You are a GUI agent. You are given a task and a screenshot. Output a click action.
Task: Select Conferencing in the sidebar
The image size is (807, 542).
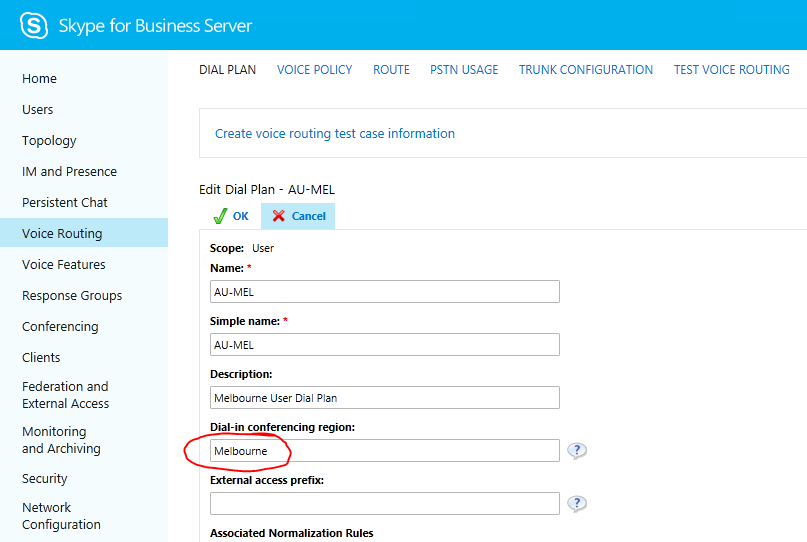click(60, 327)
